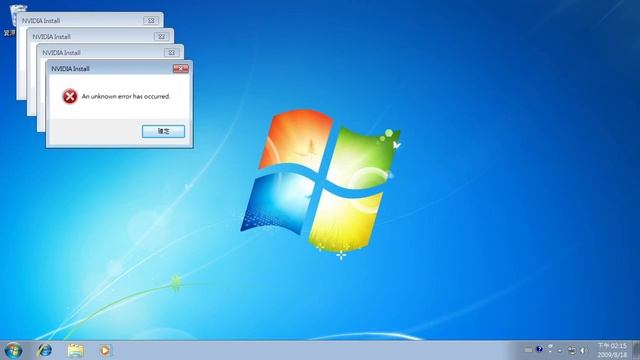Open Windows Explorer folder icon on taskbar
The image size is (640, 360).
[x=76, y=350]
